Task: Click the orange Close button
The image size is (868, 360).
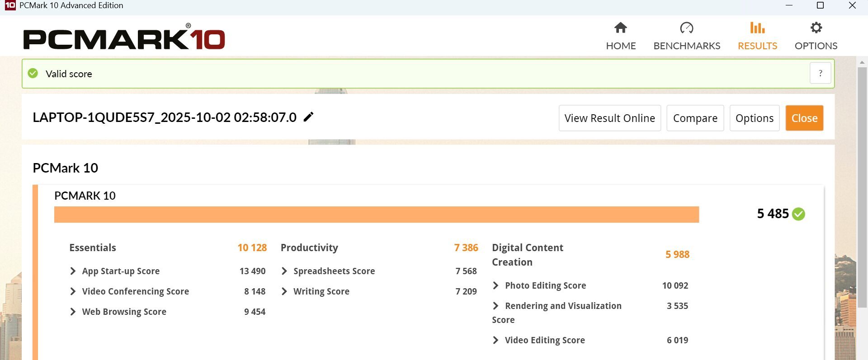Action: [x=804, y=118]
